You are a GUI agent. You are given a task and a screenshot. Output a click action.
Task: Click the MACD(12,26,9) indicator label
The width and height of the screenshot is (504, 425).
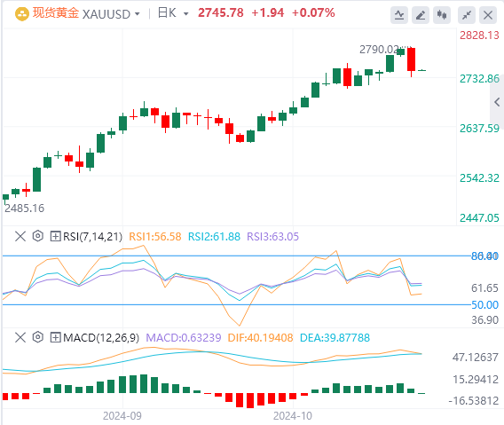pyautogui.click(x=101, y=337)
